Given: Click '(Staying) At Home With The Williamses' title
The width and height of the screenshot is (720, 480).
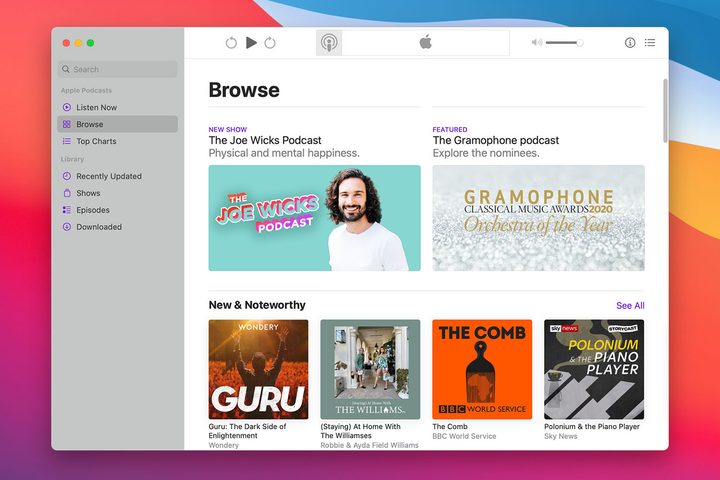Looking at the screenshot, I should [x=360, y=431].
